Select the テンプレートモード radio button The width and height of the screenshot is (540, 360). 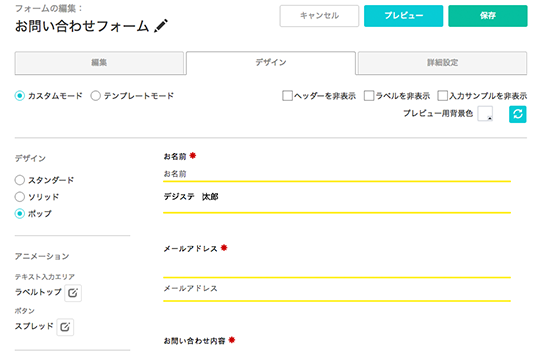(95, 95)
